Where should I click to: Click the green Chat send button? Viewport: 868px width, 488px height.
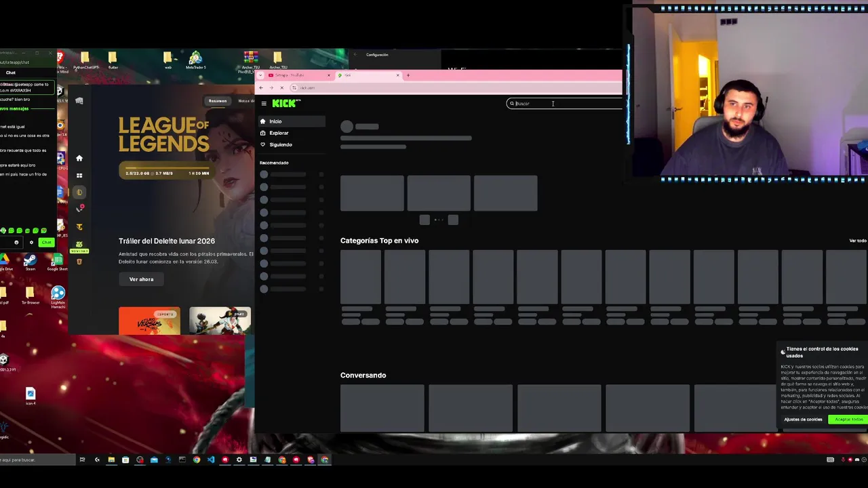pos(46,243)
